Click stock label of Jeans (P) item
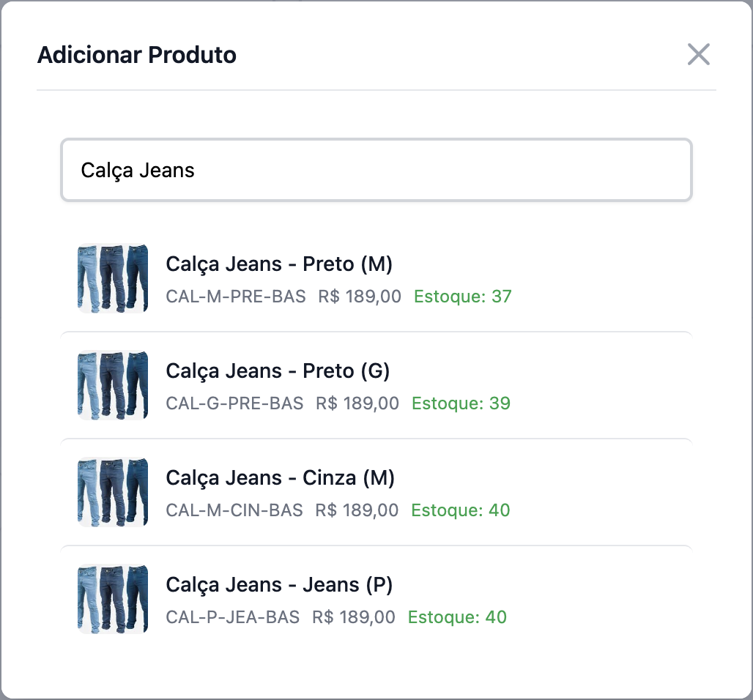753x700 pixels. click(x=457, y=617)
